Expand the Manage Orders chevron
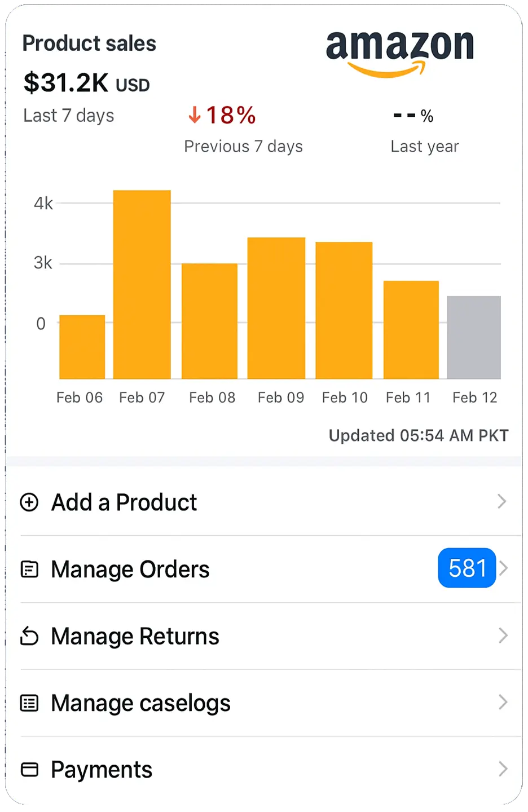528x812 pixels. click(x=504, y=568)
